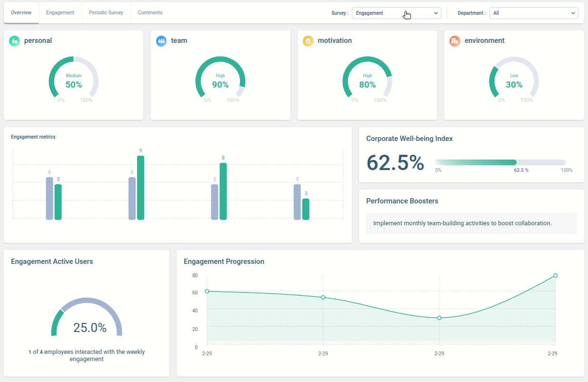Click the Engagement Active Users heading
The width and height of the screenshot is (588, 382).
52,261
